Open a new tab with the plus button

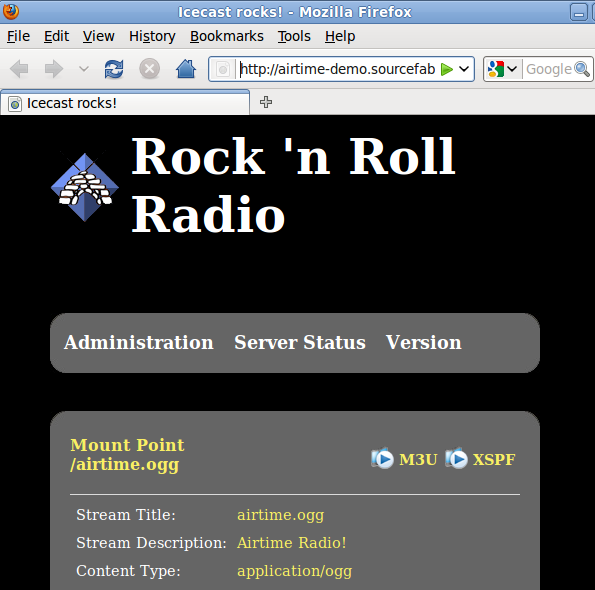pos(266,102)
